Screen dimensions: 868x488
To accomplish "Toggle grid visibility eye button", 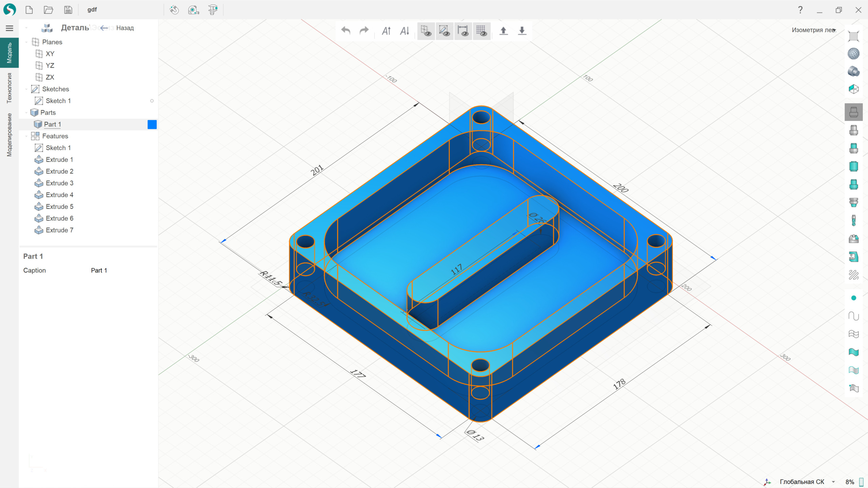I will [481, 31].
